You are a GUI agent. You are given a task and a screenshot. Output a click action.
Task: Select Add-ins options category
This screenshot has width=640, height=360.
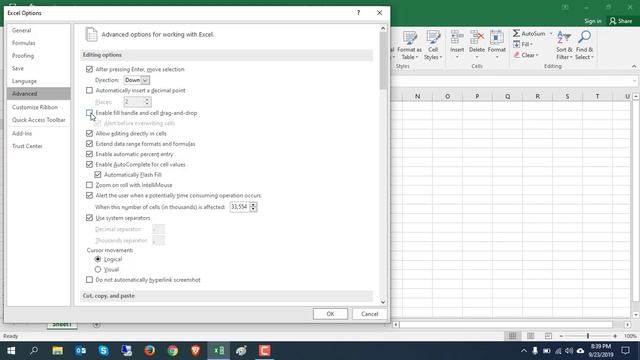tap(38, 133)
